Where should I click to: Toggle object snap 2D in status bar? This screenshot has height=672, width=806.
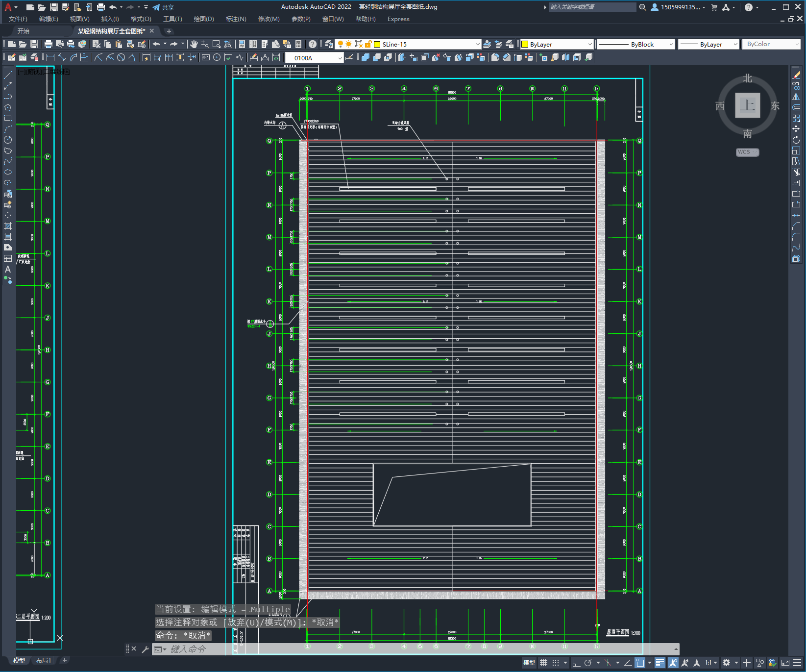coord(640,663)
